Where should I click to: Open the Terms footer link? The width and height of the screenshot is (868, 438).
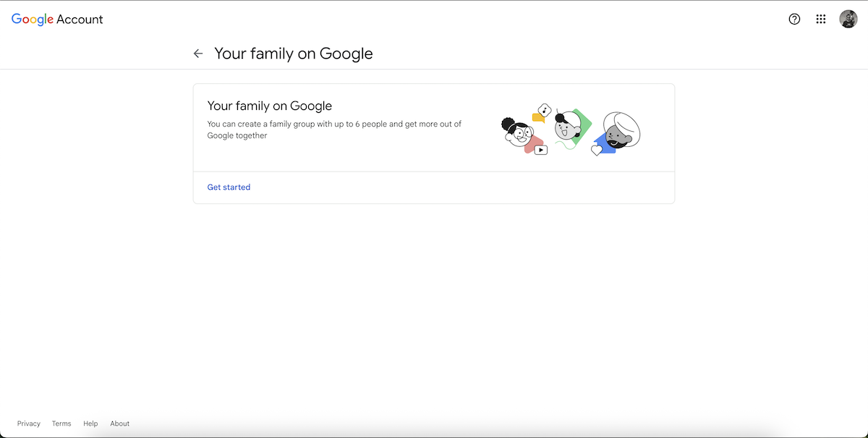click(61, 424)
